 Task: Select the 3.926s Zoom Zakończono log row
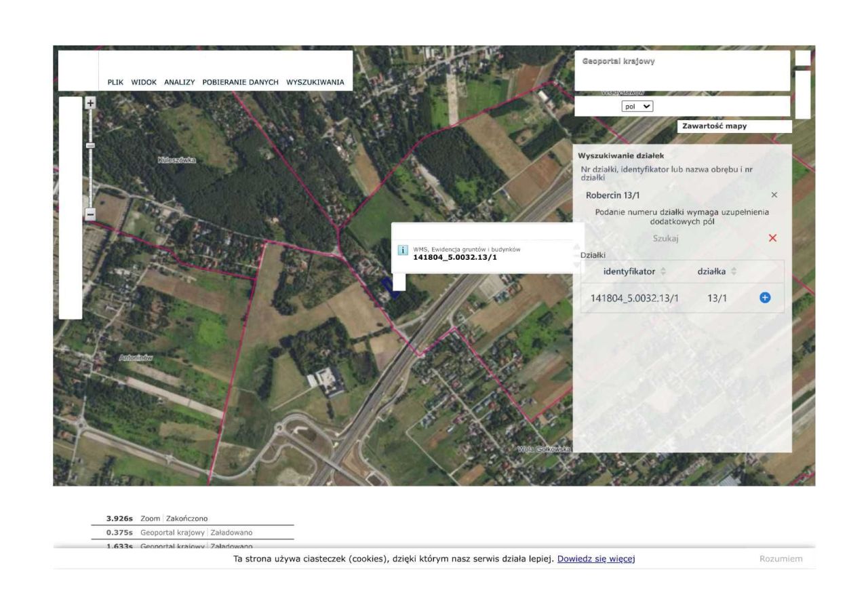coord(194,518)
